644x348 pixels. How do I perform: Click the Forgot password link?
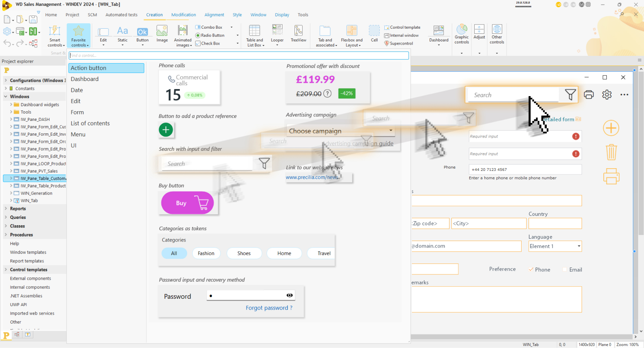(269, 308)
